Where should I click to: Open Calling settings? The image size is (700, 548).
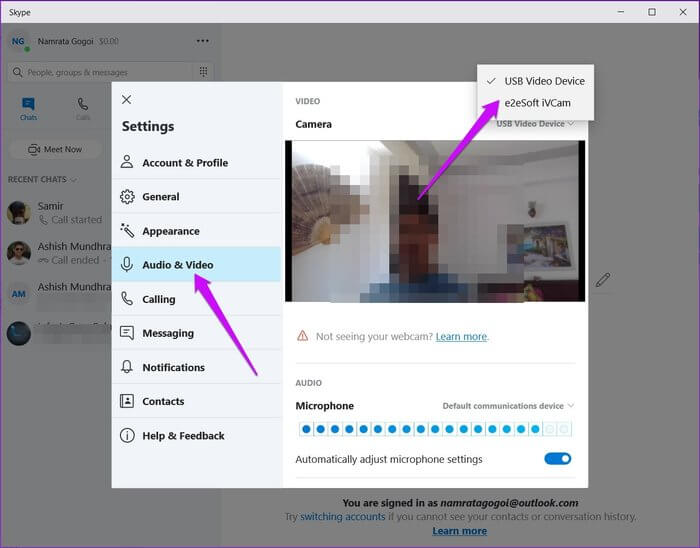click(196, 299)
